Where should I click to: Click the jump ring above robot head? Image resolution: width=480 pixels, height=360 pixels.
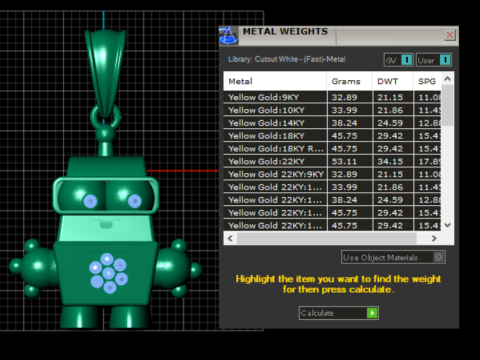(x=105, y=117)
